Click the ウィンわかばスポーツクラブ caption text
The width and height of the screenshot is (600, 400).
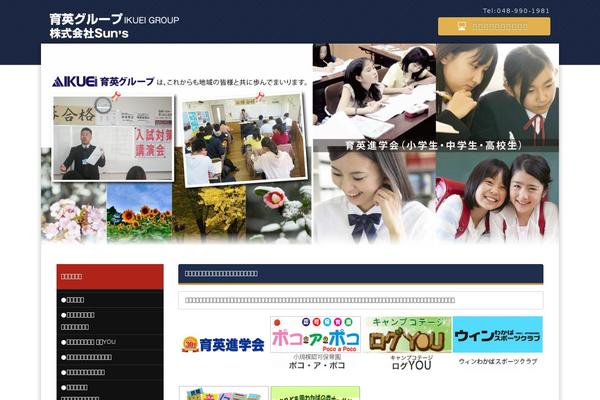(498, 361)
